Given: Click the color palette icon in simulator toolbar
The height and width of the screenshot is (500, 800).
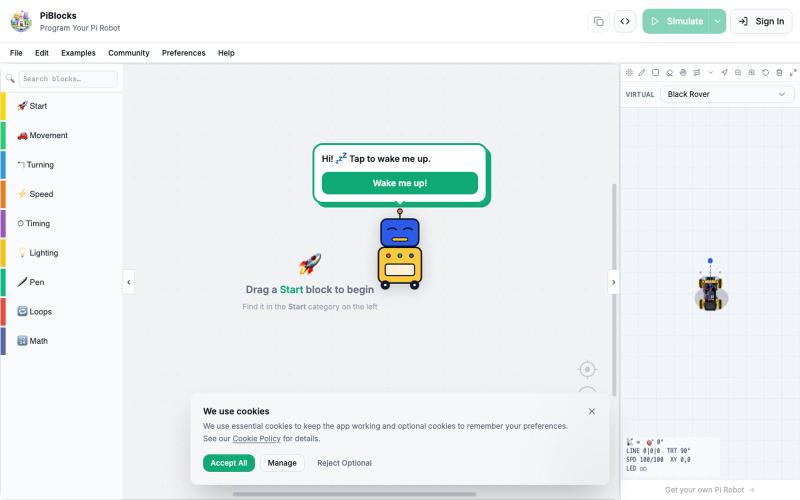Looking at the screenshot, I should 683,72.
